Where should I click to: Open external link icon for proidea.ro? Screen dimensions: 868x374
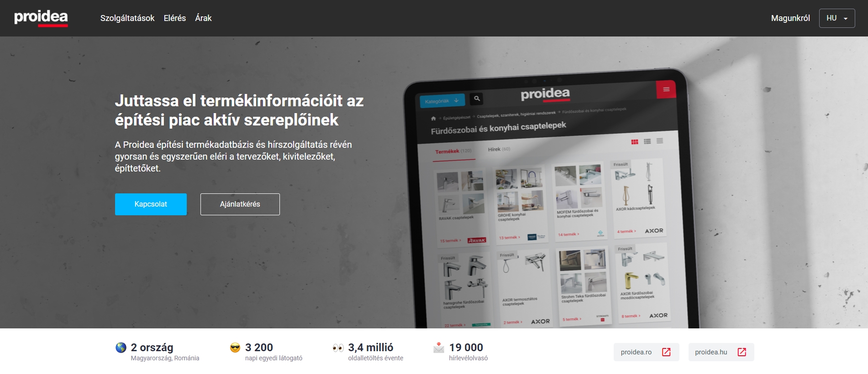666,352
